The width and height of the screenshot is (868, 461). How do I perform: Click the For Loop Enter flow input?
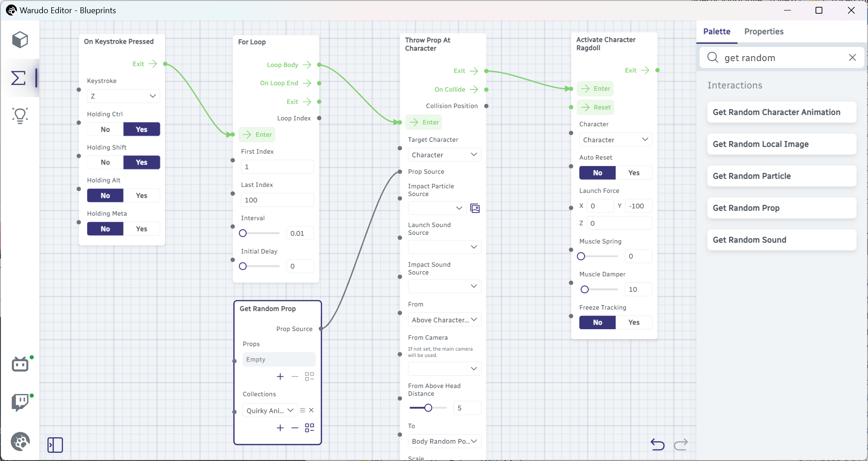tap(257, 135)
